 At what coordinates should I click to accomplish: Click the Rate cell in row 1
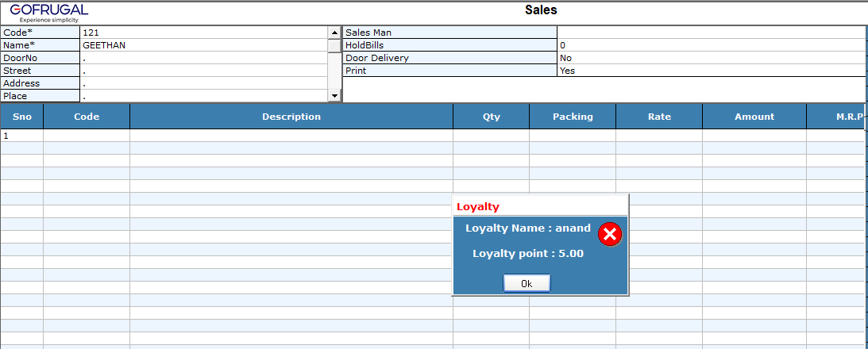coord(659,136)
